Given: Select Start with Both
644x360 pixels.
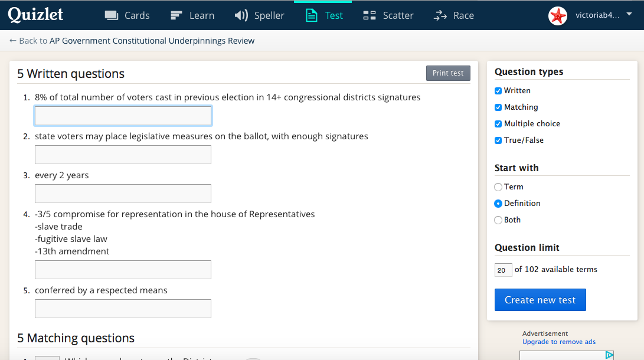Looking at the screenshot, I should pyautogui.click(x=498, y=220).
